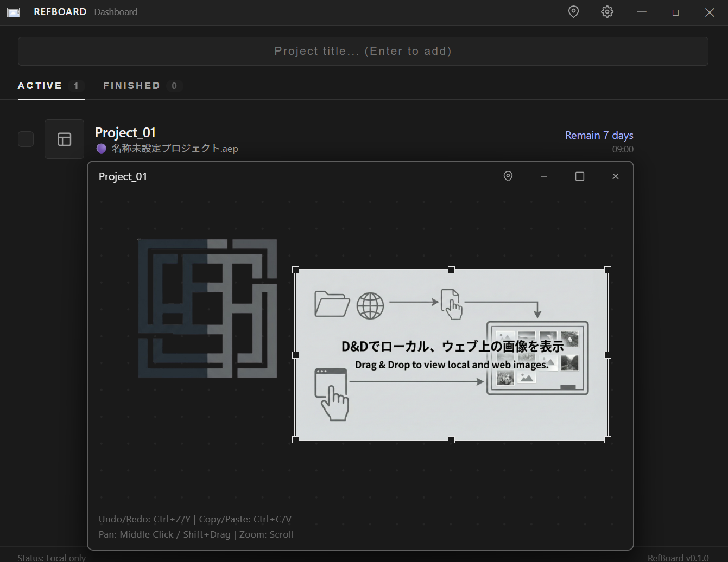Open settings with the gear icon
728x562 pixels.
(x=607, y=12)
